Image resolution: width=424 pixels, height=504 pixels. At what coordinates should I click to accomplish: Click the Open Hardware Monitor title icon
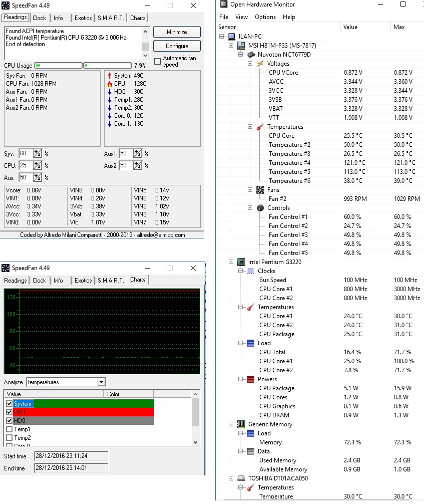point(223,4)
